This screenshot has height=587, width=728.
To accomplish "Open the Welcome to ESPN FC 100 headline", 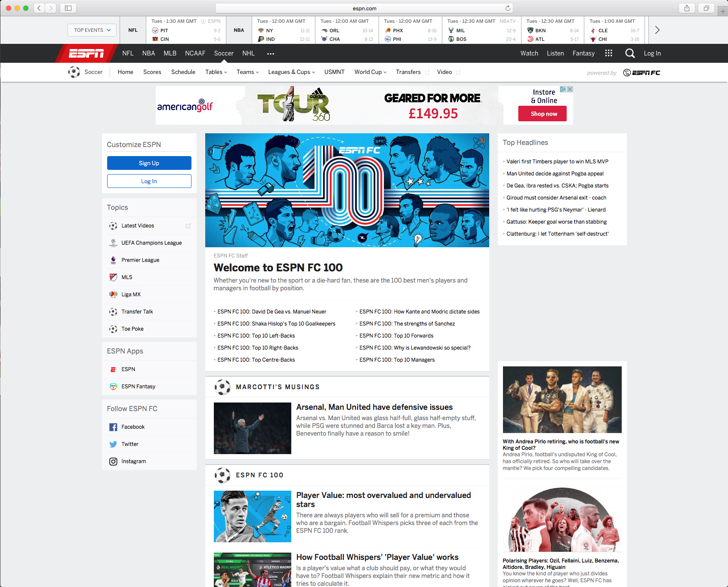I will coord(278,267).
